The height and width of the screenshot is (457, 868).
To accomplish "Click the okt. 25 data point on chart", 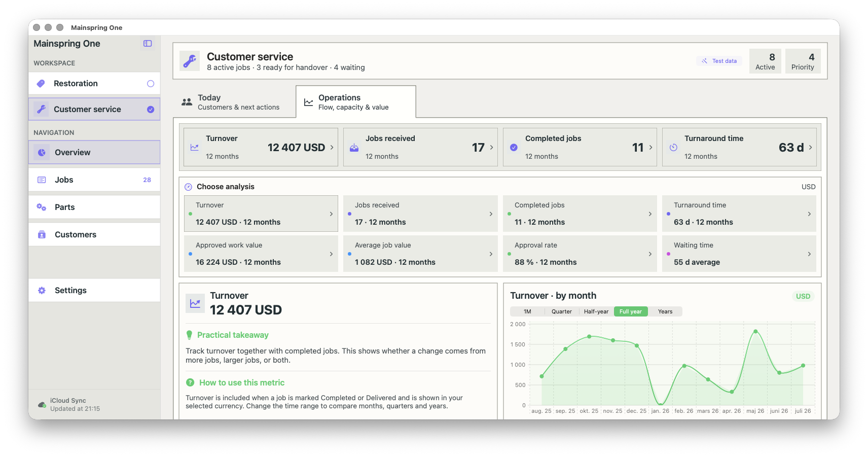I will (x=589, y=336).
